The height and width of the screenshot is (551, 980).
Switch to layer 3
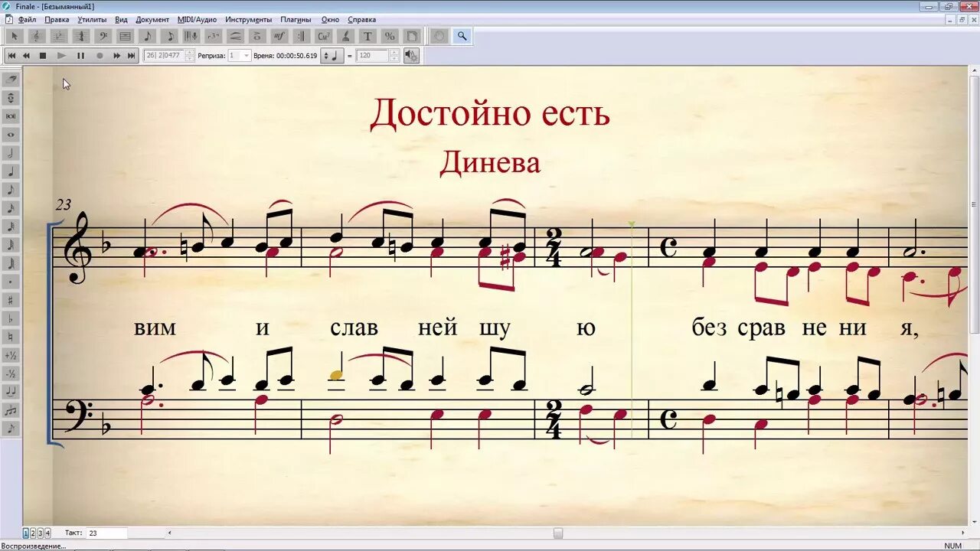click(x=40, y=533)
